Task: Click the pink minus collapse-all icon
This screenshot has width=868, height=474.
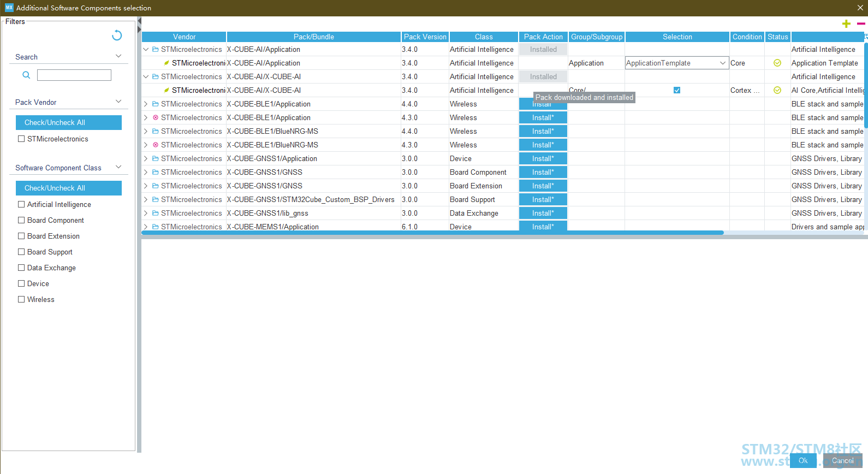Action: (x=861, y=23)
